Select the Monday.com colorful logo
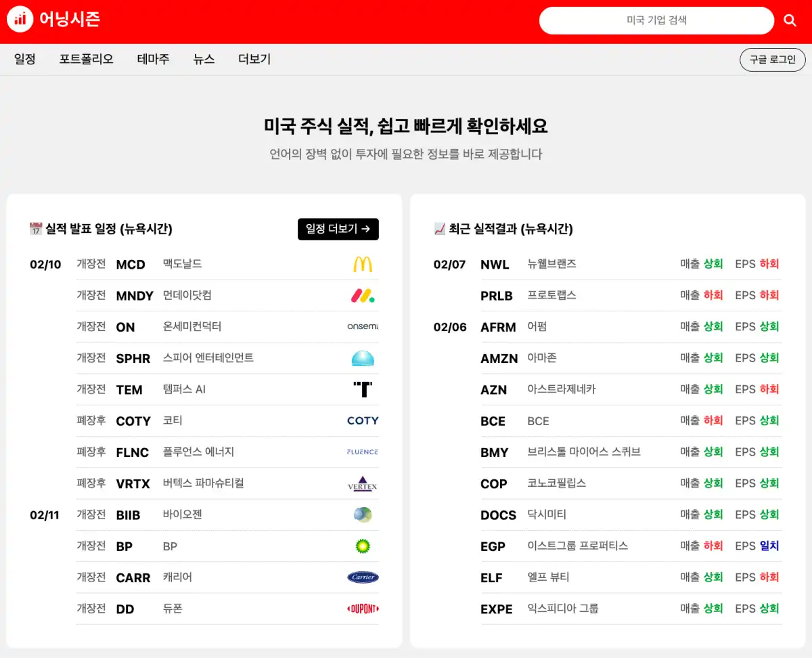 pyautogui.click(x=363, y=295)
